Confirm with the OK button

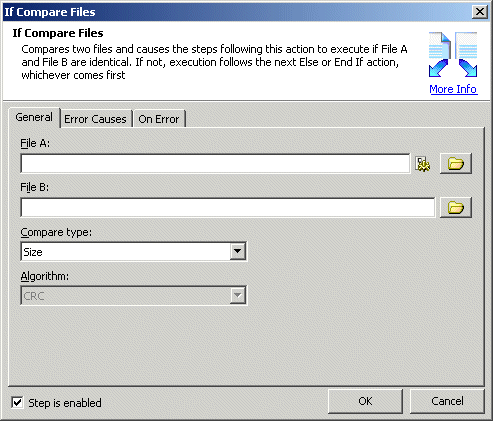365,401
